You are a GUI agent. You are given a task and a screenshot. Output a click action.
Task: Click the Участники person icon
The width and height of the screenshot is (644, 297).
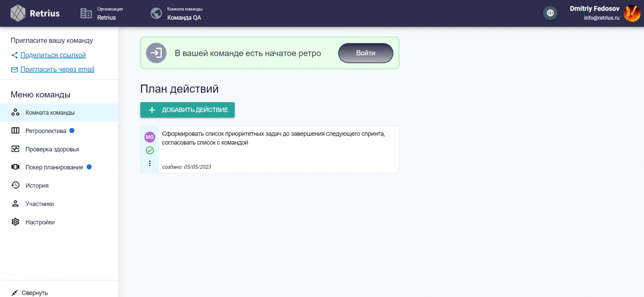[15, 204]
